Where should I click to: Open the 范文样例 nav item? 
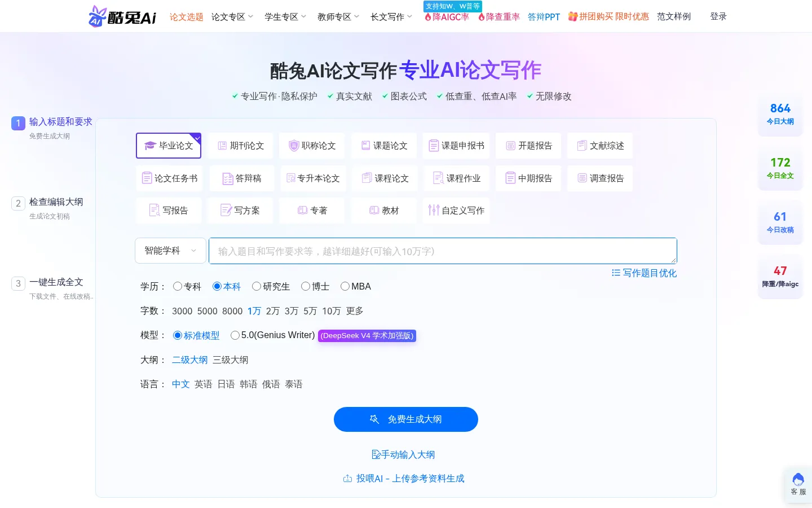click(674, 17)
